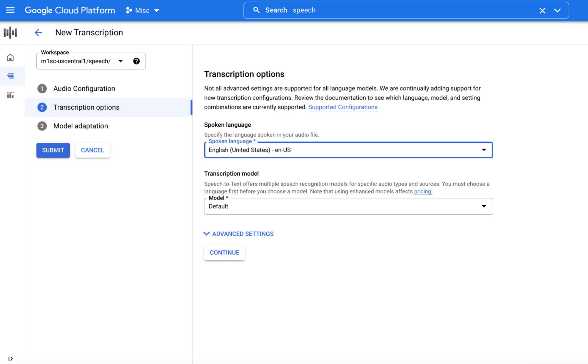
Task: Expand search options chevron in top bar
Action: (557, 11)
